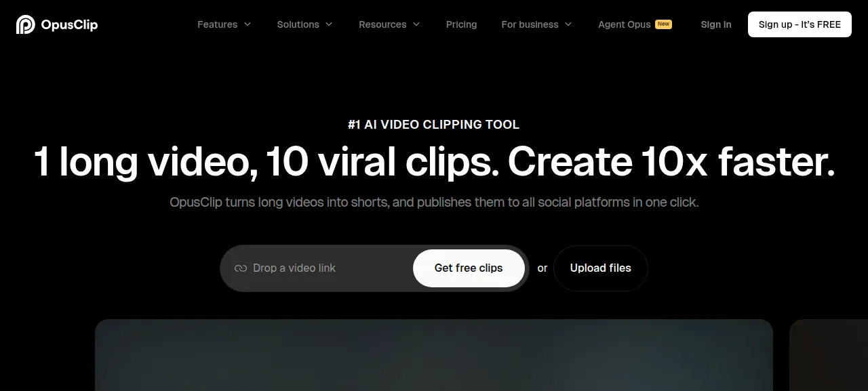Expand the Features chevron
868x391 pixels.
click(x=248, y=24)
